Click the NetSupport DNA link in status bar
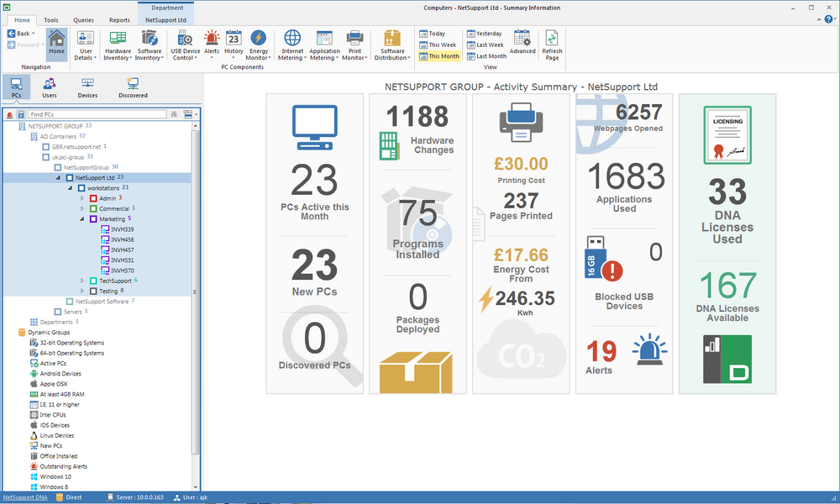840x504 pixels. pyautogui.click(x=25, y=497)
